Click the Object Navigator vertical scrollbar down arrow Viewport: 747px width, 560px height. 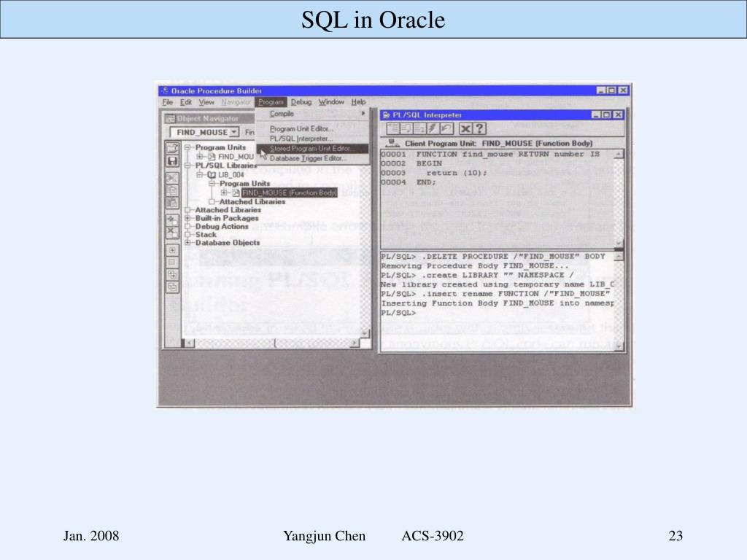pos(365,333)
